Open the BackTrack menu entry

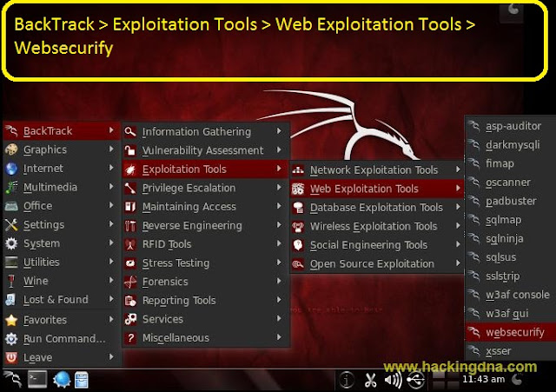tap(62, 131)
